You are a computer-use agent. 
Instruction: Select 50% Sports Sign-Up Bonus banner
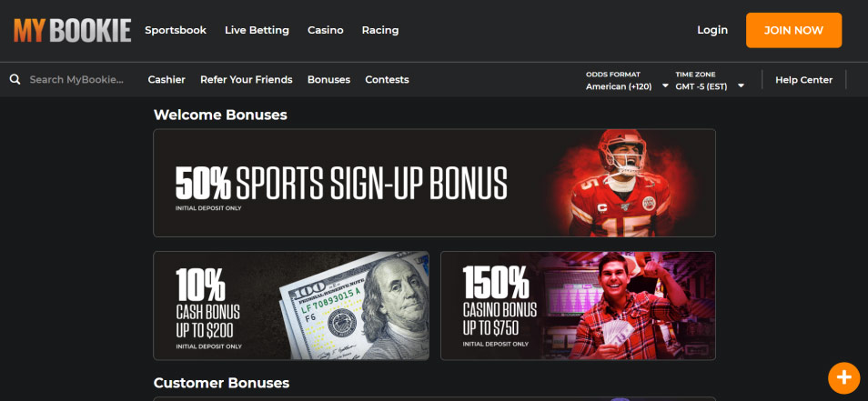coord(434,183)
